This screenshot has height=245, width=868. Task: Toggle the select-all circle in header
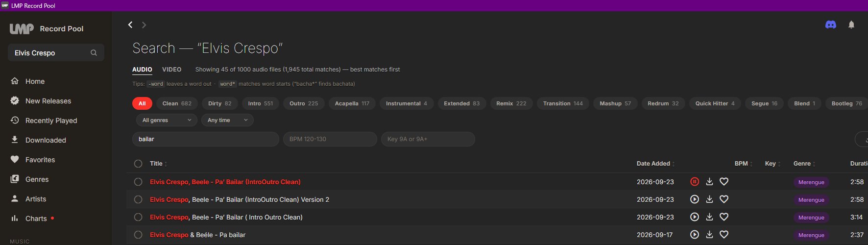coord(138,164)
